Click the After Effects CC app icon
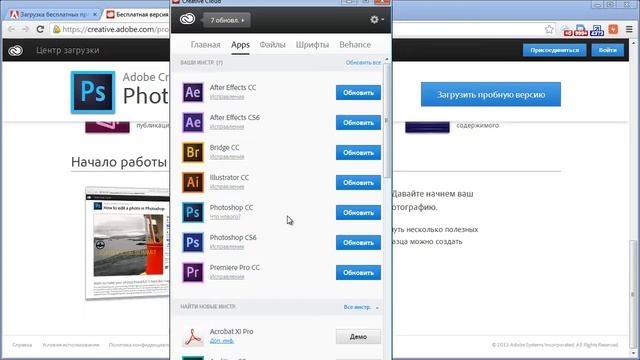The width and height of the screenshot is (640, 360). (193, 93)
